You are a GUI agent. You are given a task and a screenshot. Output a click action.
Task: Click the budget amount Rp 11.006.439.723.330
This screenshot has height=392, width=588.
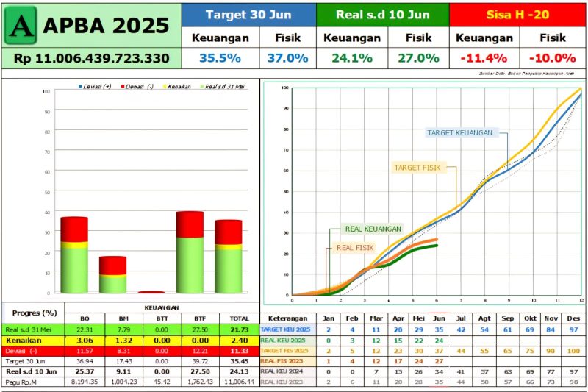click(x=91, y=58)
